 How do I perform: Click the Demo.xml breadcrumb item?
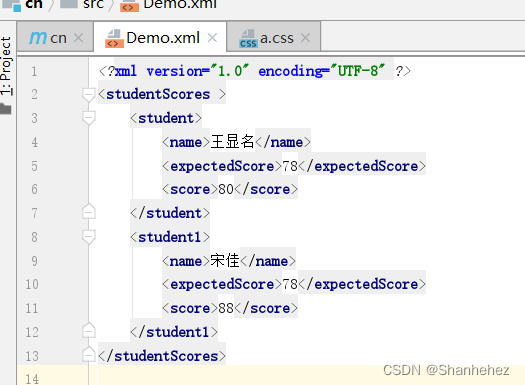(180, 5)
